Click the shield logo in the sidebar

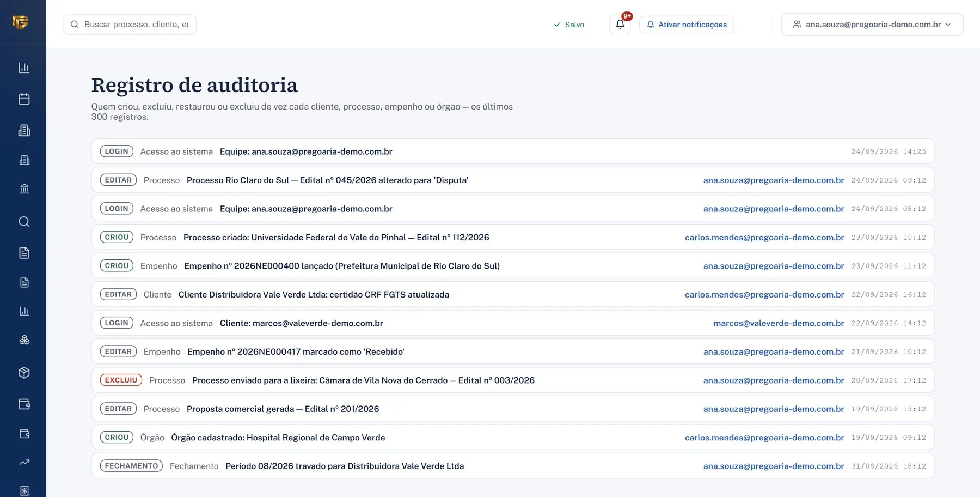coord(20,22)
